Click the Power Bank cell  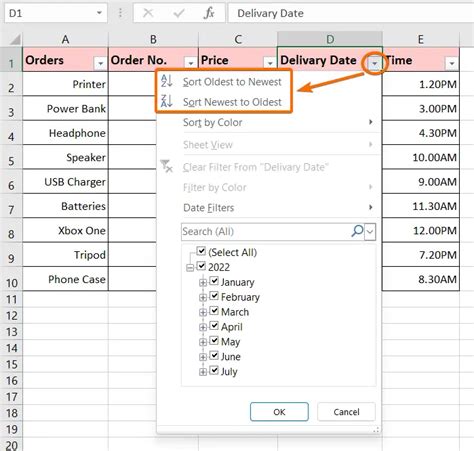coord(65,108)
